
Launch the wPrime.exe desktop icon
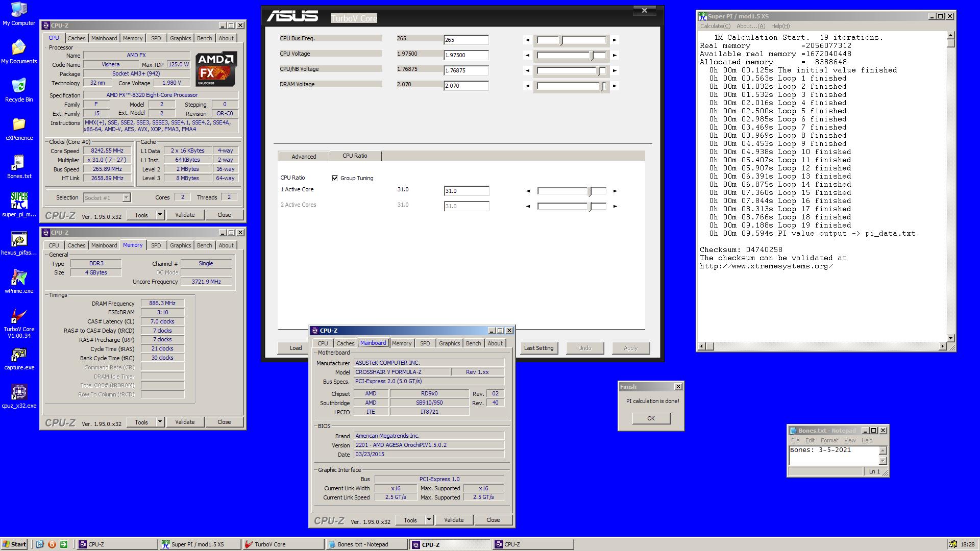click(19, 282)
